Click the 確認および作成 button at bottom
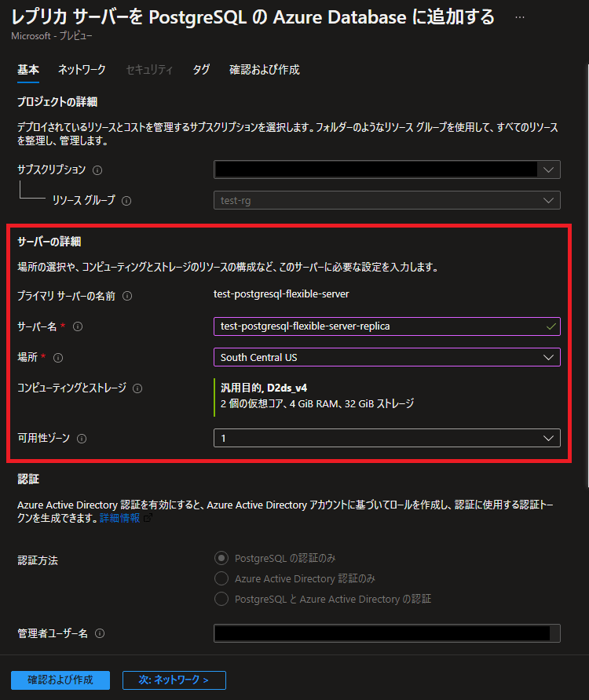This screenshot has width=589, height=700. click(60, 680)
